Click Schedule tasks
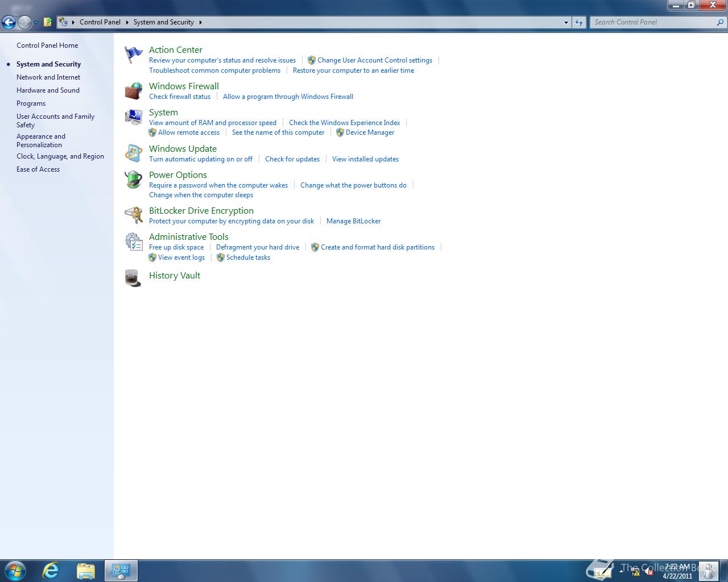The height and width of the screenshot is (582, 728). tap(248, 257)
